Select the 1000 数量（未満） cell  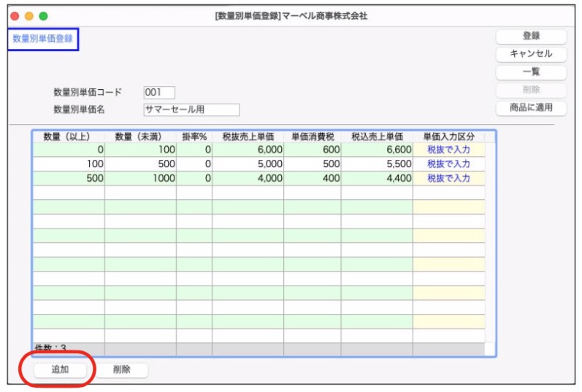click(x=140, y=178)
